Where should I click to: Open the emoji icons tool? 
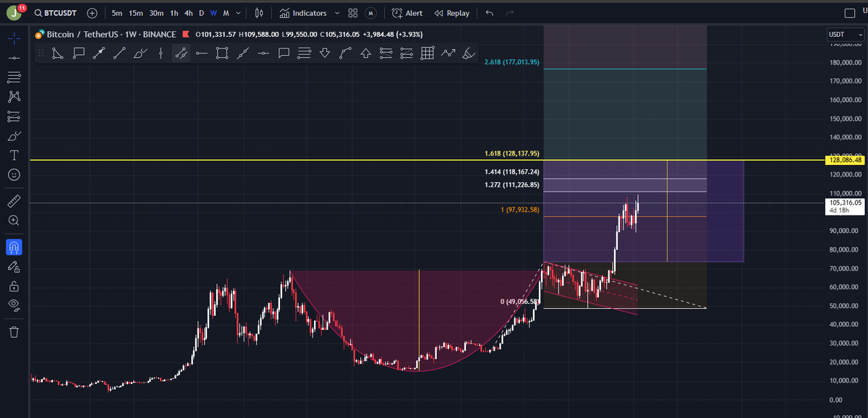tap(14, 175)
